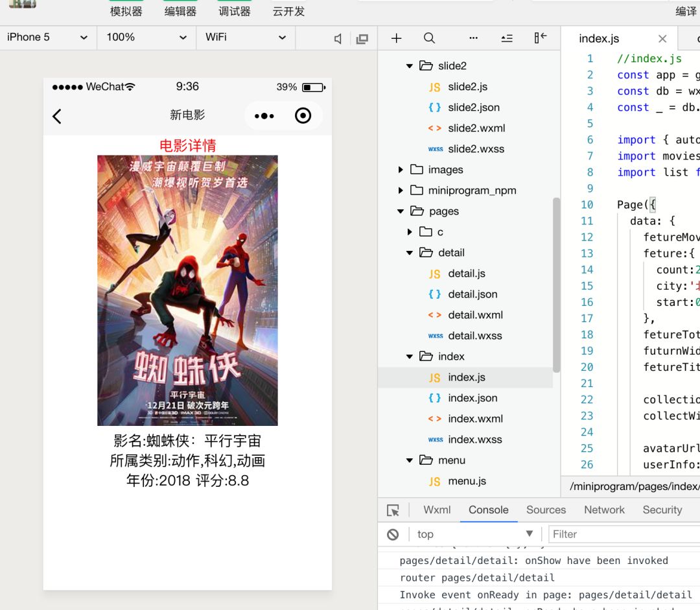This screenshot has height=610, width=700.
Task: Click text '影名:蜘蛛侠: 平行宇宙'
Action: [x=187, y=441]
